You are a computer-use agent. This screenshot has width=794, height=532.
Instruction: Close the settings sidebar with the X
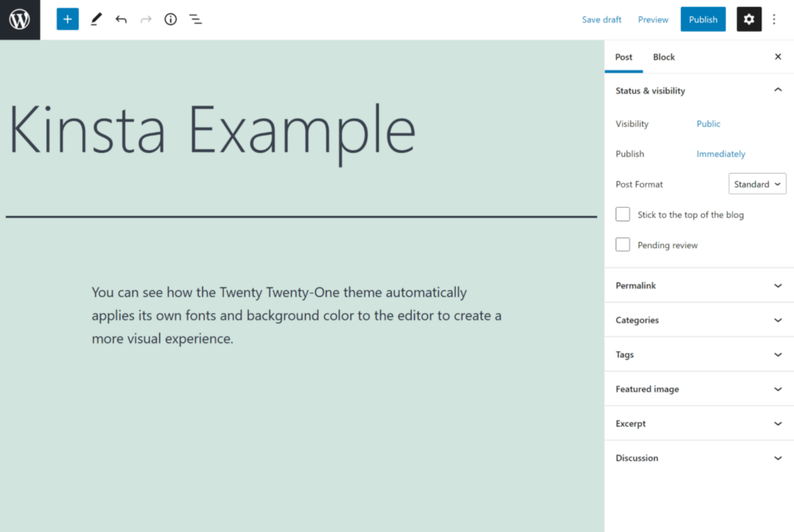[x=778, y=57]
